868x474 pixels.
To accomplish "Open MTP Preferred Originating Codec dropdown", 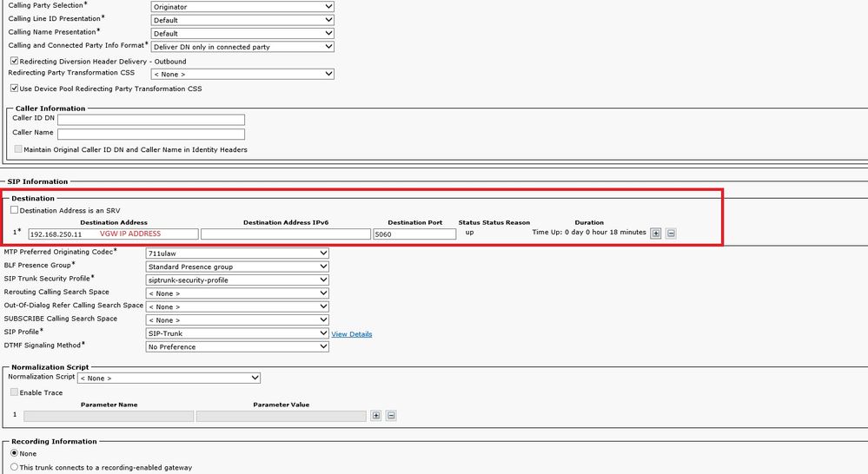I will (x=237, y=253).
